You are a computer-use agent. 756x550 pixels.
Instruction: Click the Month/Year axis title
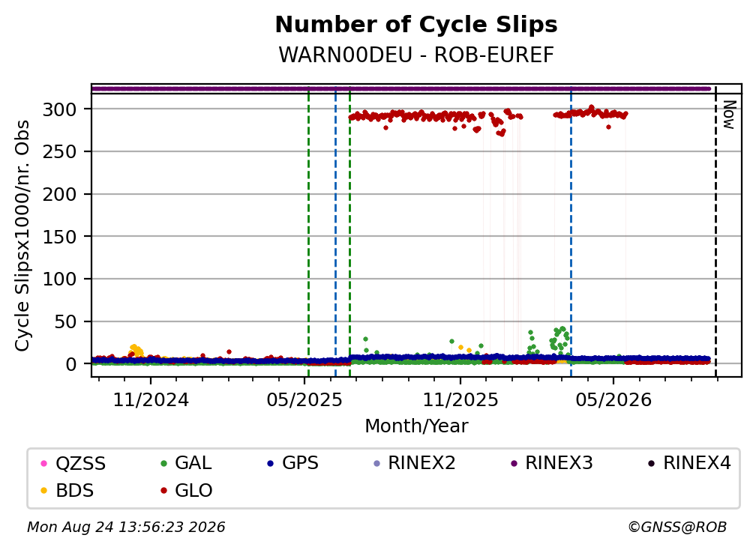[x=416, y=426]
